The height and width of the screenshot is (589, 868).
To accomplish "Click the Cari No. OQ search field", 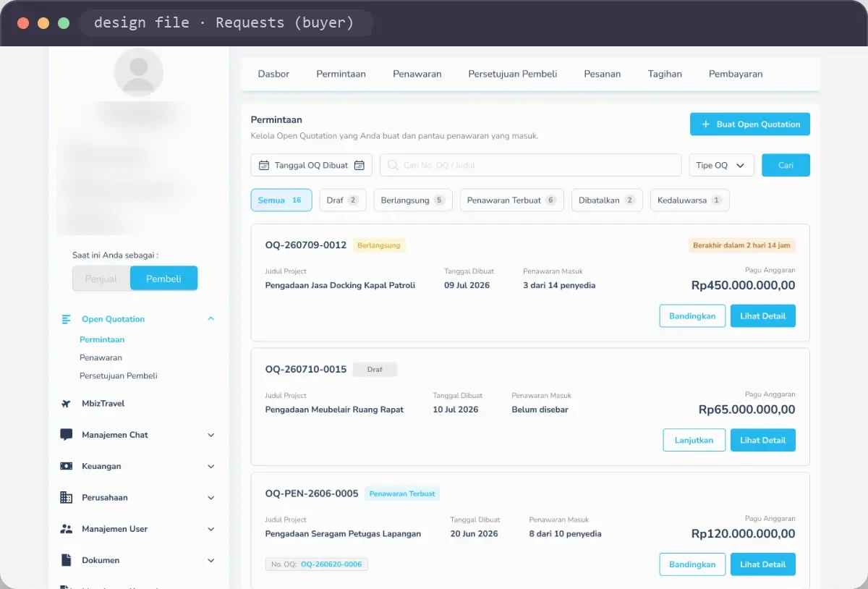I will pyautogui.click(x=531, y=165).
